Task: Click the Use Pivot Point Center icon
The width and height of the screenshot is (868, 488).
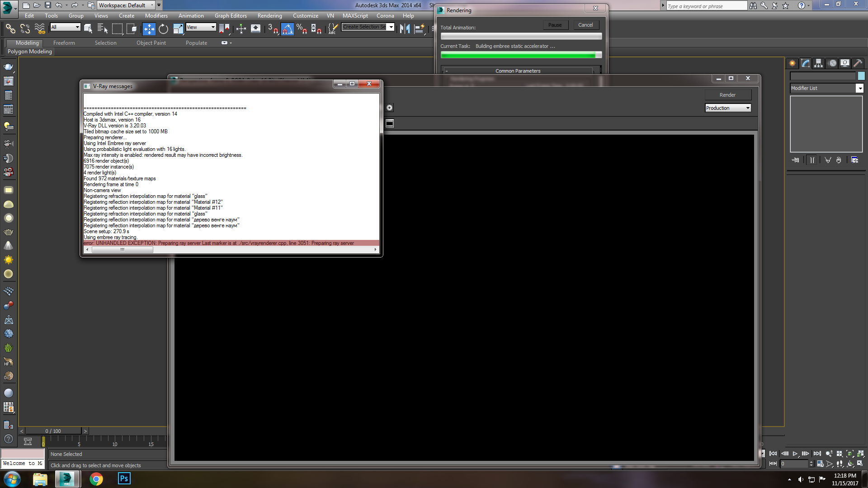Action: coord(225,29)
